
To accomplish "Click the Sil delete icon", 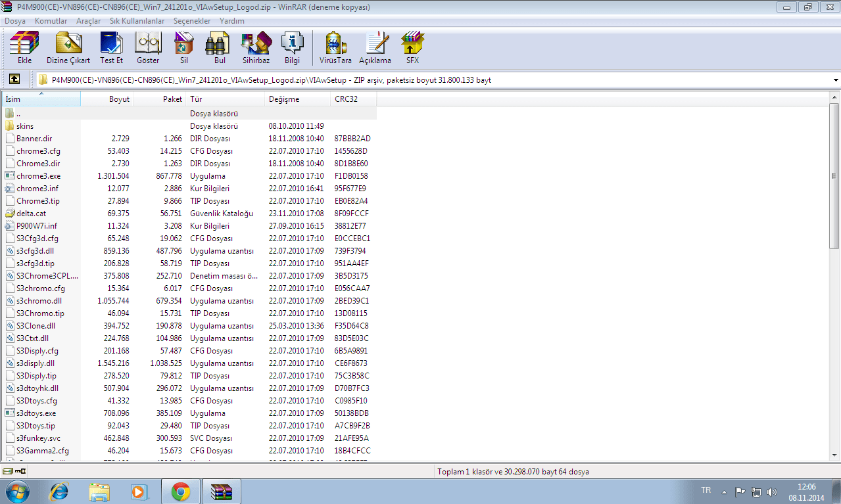I will [x=184, y=47].
